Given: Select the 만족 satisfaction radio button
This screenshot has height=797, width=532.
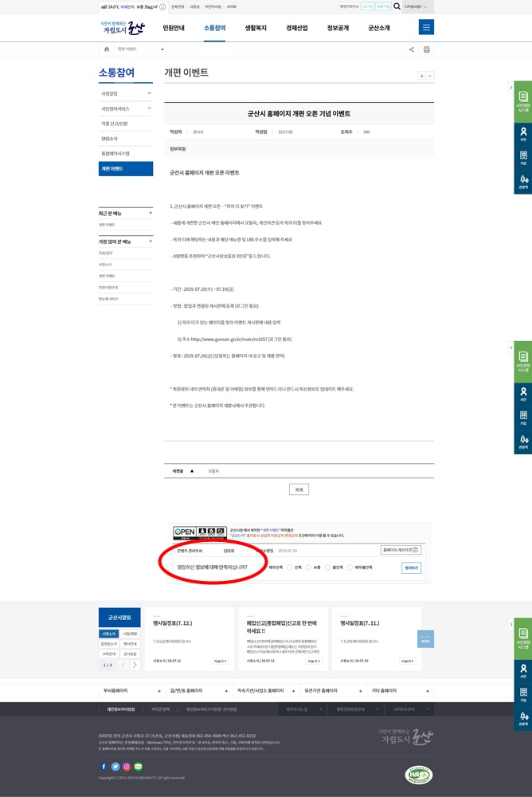Looking at the screenshot, I should point(290,567).
